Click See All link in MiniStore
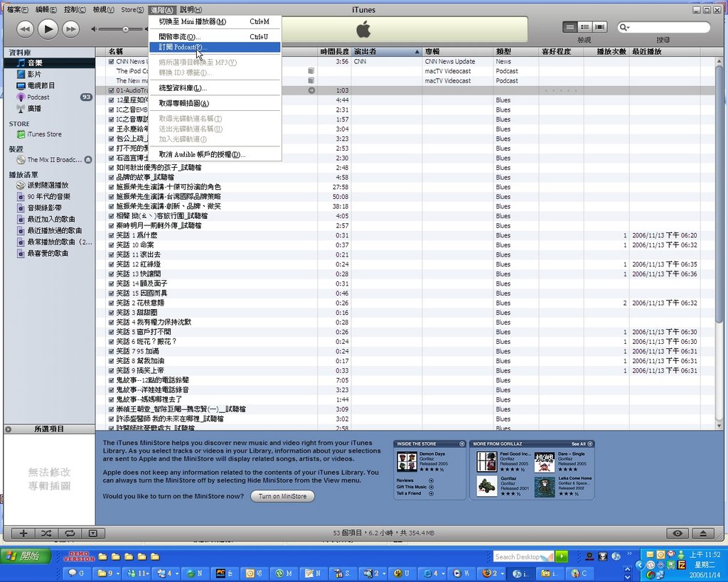The image size is (728, 582). [x=582, y=443]
